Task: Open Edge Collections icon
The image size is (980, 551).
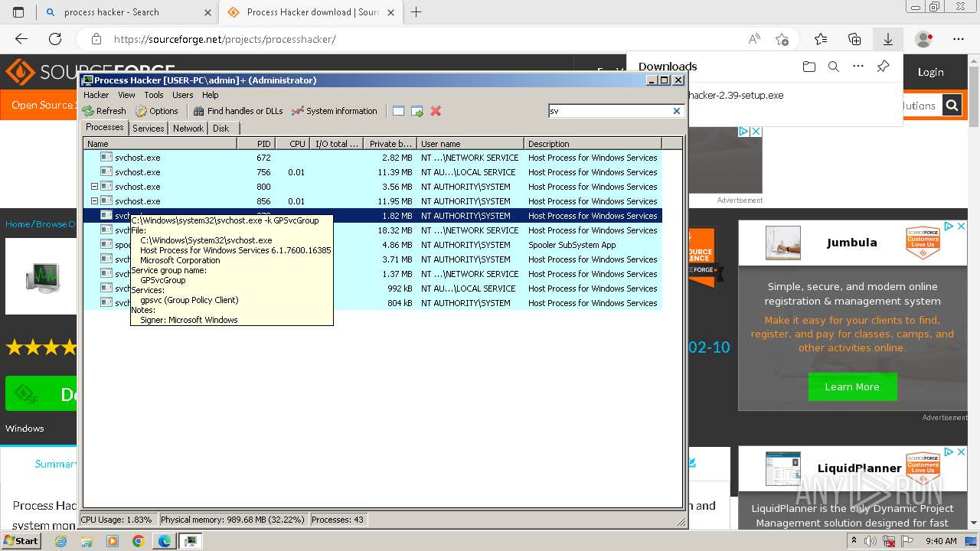Action: pyautogui.click(x=854, y=39)
